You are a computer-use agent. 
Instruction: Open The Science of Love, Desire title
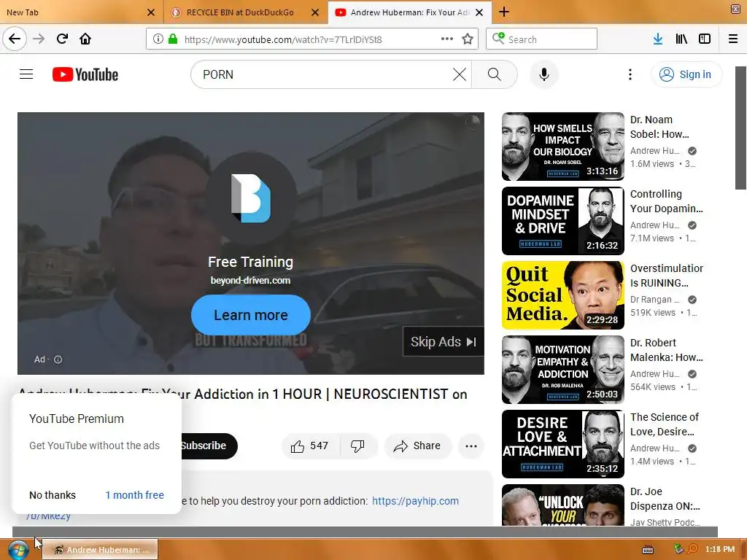point(664,424)
